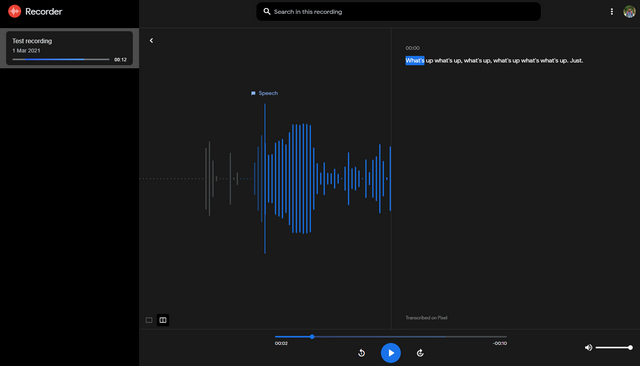Mute audio with the speaker icon

(x=588, y=348)
